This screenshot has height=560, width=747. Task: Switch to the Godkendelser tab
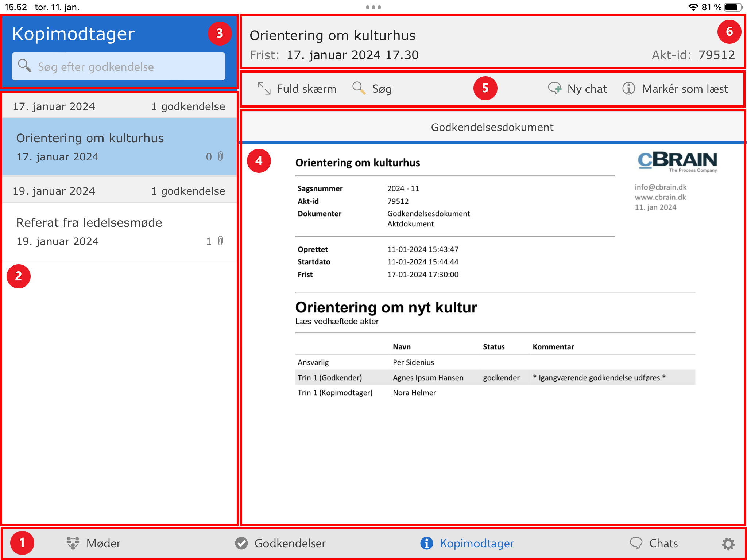280,543
